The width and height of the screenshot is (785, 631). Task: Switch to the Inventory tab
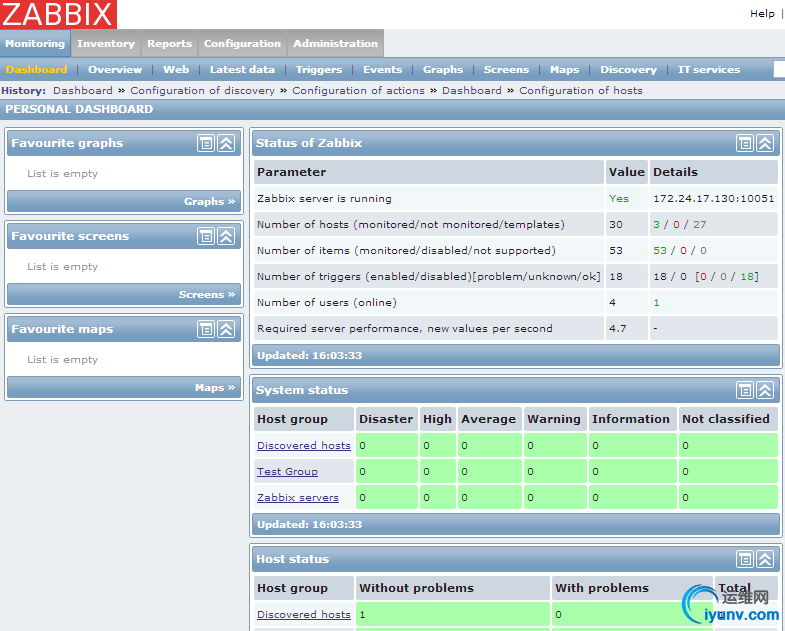(x=106, y=44)
